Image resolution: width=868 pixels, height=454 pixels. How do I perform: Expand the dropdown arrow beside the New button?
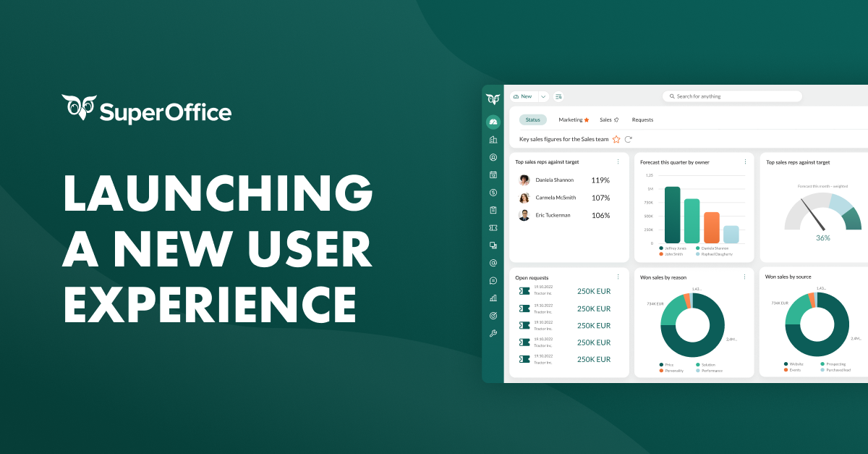tap(542, 96)
